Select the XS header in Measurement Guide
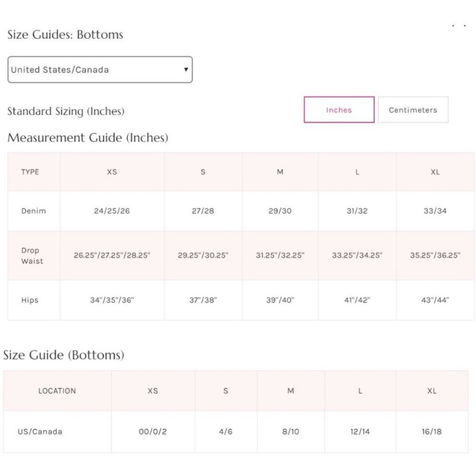The image size is (476, 476). pos(112,172)
